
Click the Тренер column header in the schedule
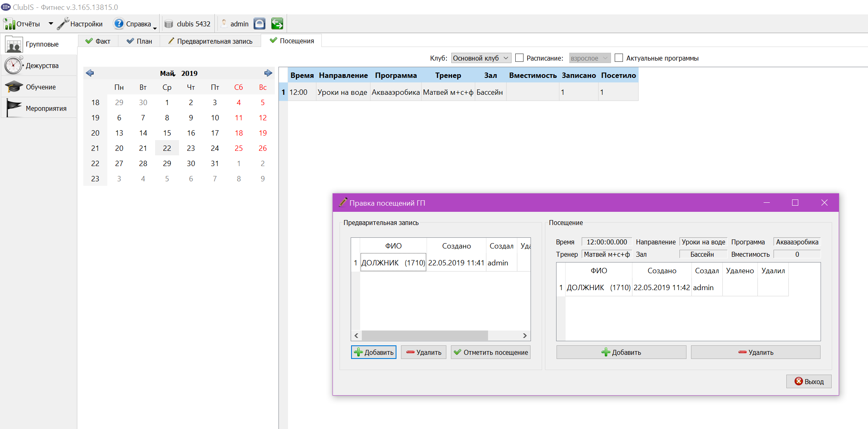point(448,75)
